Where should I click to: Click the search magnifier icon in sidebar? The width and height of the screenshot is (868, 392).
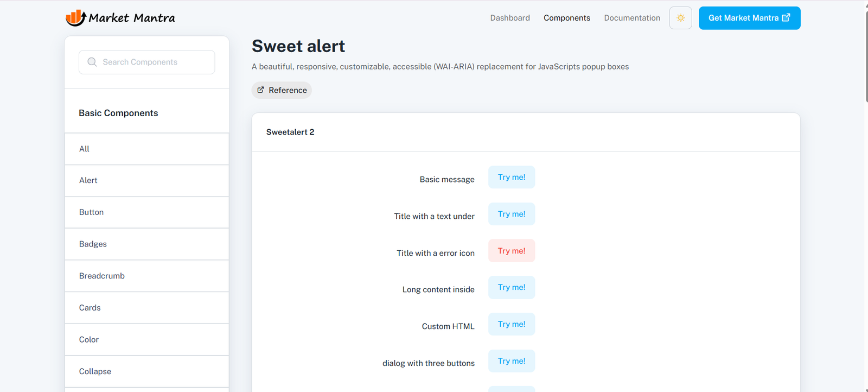click(x=92, y=62)
